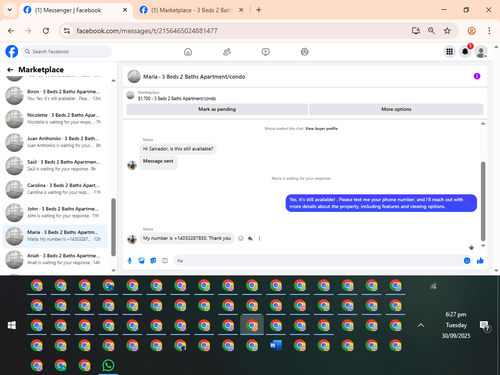Click the browser back arrow
The height and width of the screenshot is (375, 500).
pyautogui.click(x=11, y=31)
